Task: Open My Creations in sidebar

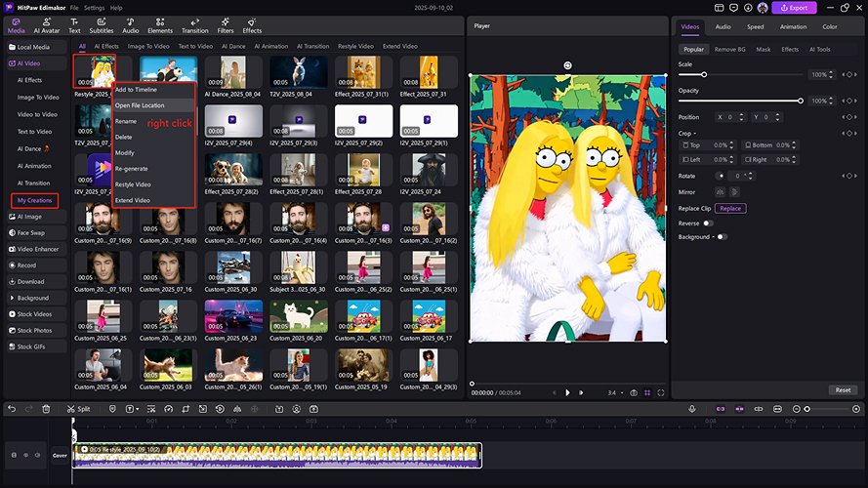Action: click(x=34, y=200)
